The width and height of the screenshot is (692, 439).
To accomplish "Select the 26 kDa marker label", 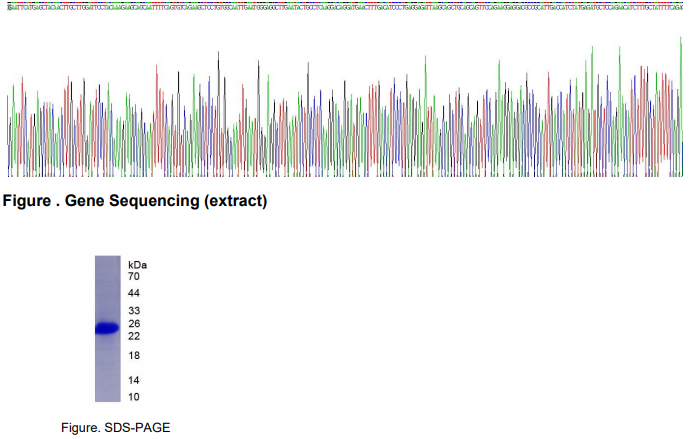I will (x=134, y=323).
